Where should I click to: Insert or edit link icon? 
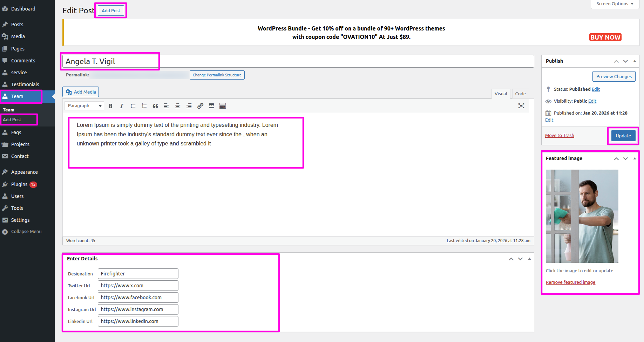[200, 106]
